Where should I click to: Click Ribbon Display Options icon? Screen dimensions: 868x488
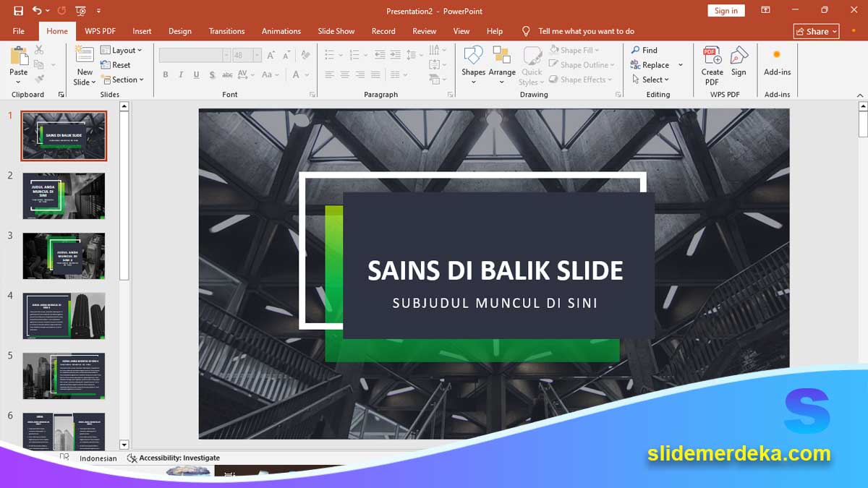(x=766, y=11)
